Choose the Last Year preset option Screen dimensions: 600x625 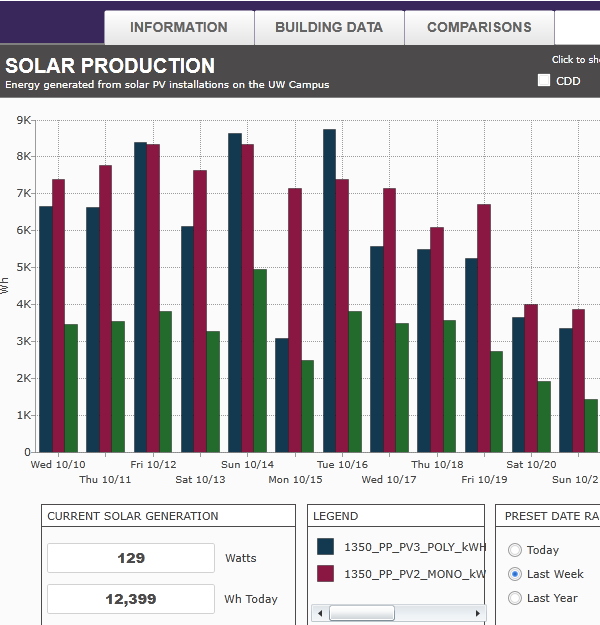click(x=515, y=598)
